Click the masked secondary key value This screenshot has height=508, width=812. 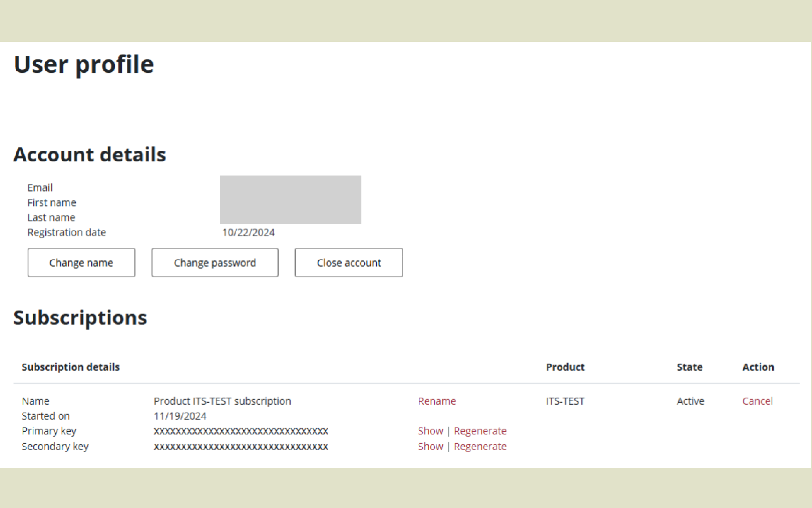[x=241, y=447]
